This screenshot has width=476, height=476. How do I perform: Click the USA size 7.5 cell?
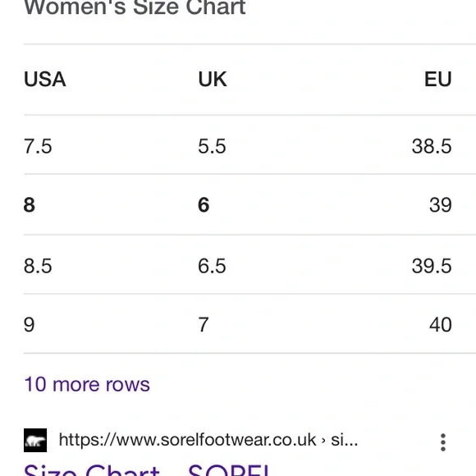[38, 146]
